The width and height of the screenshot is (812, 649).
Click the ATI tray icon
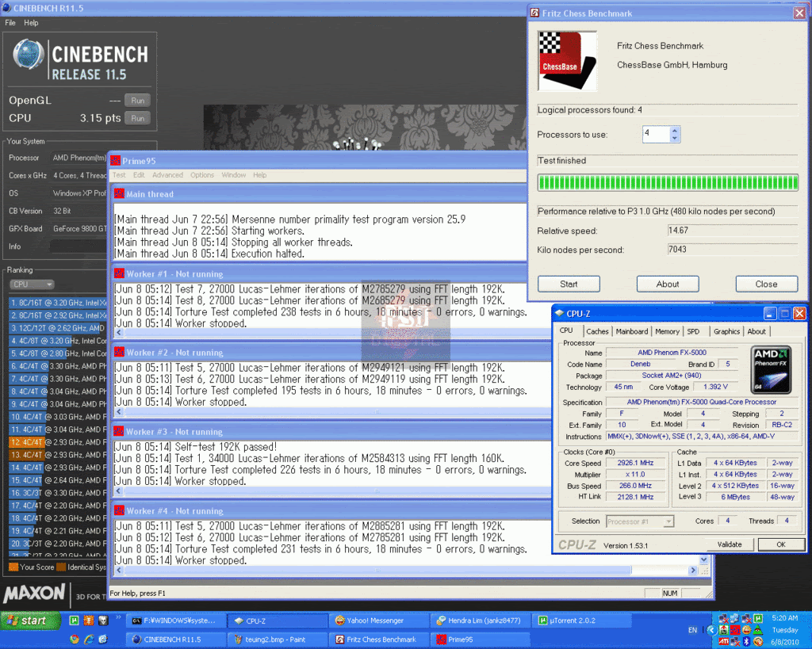pos(723,642)
